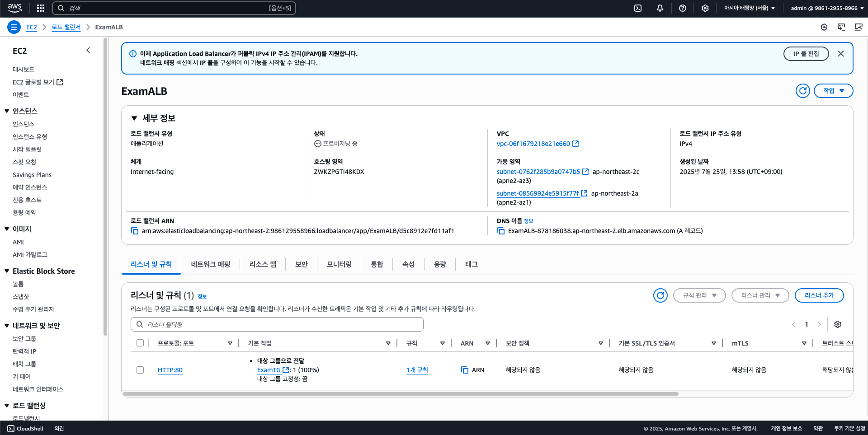This screenshot has height=435, width=868.
Task: Copy the HTTP:80 listener ARN
Action: (465, 370)
